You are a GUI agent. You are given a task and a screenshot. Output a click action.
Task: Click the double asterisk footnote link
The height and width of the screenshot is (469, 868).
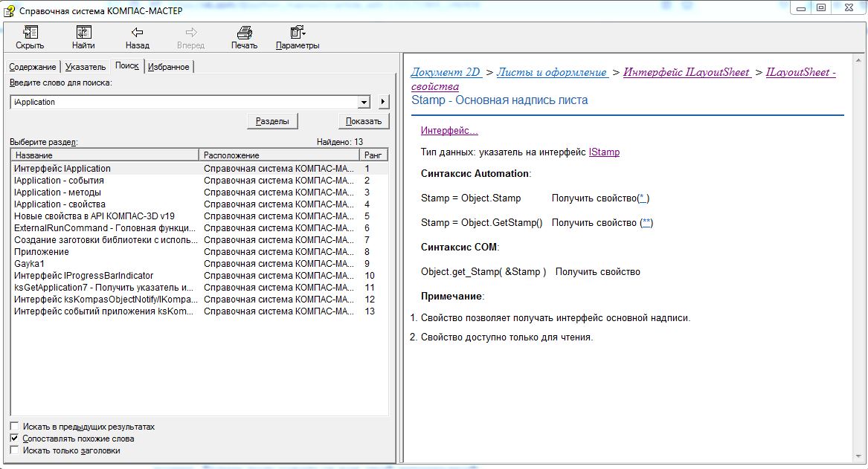pyautogui.click(x=646, y=223)
